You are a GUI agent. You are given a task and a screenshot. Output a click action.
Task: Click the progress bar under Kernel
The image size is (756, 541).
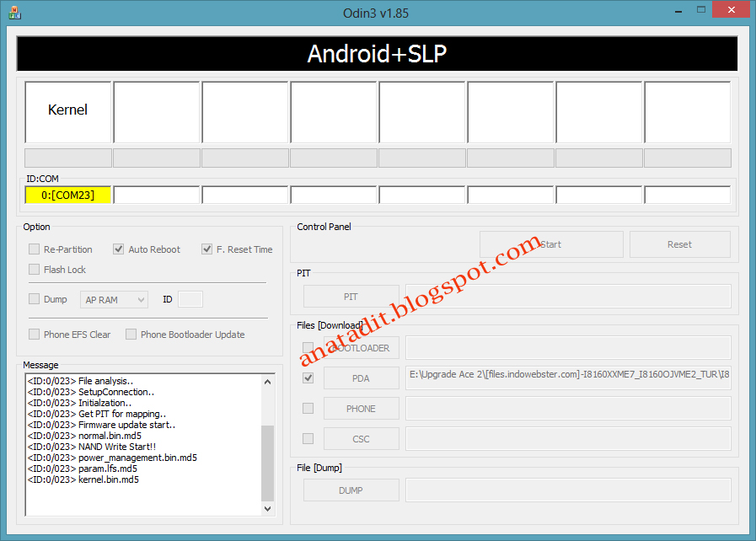[x=68, y=158]
